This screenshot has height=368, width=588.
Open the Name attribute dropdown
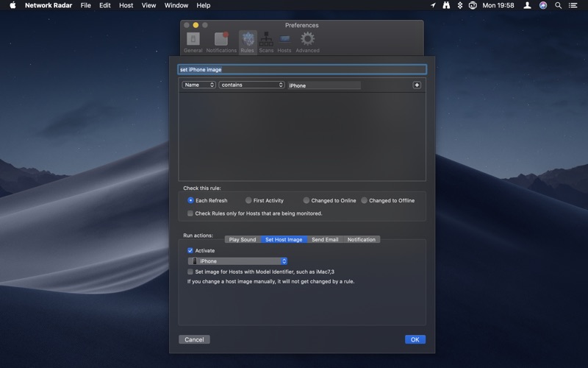[x=199, y=85]
